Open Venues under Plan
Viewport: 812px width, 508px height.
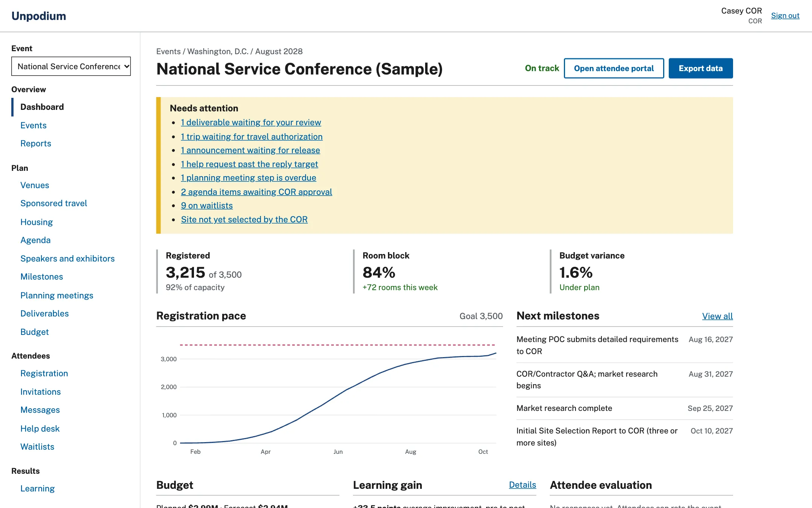tap(35, 185)
